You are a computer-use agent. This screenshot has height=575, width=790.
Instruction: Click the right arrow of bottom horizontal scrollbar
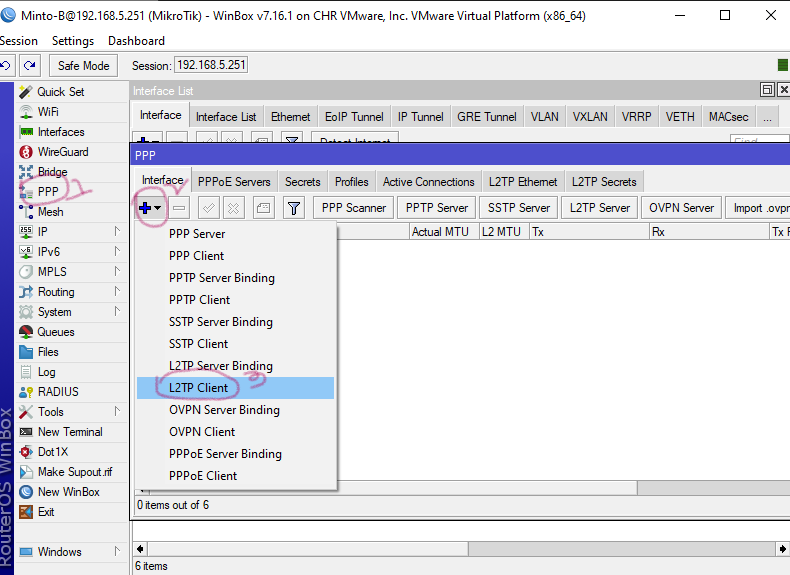click(782, 549)
